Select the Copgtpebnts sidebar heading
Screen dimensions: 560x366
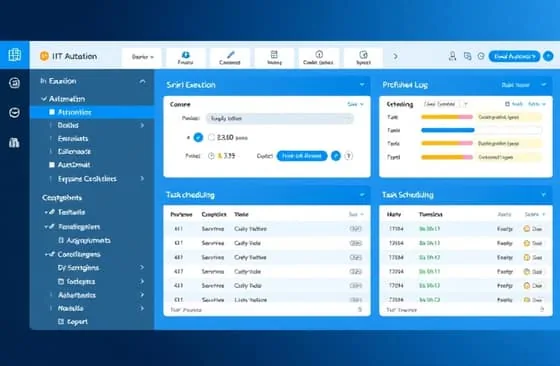click(x=62, y=197)
